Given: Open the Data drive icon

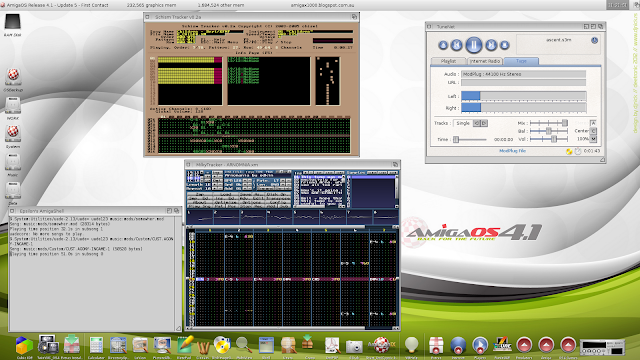Looking at the screenshot, I should point(13,193).
